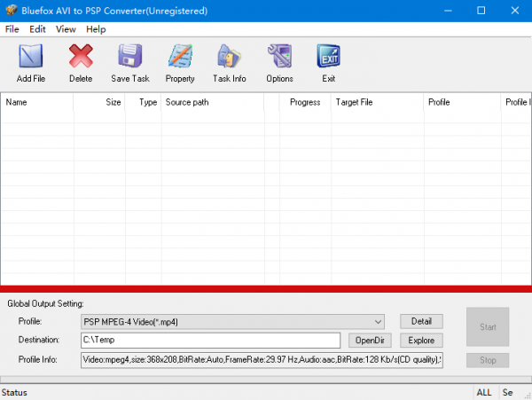Click the Progress column header
Viewport: 532px width, 400px height.
pos(305,102)
